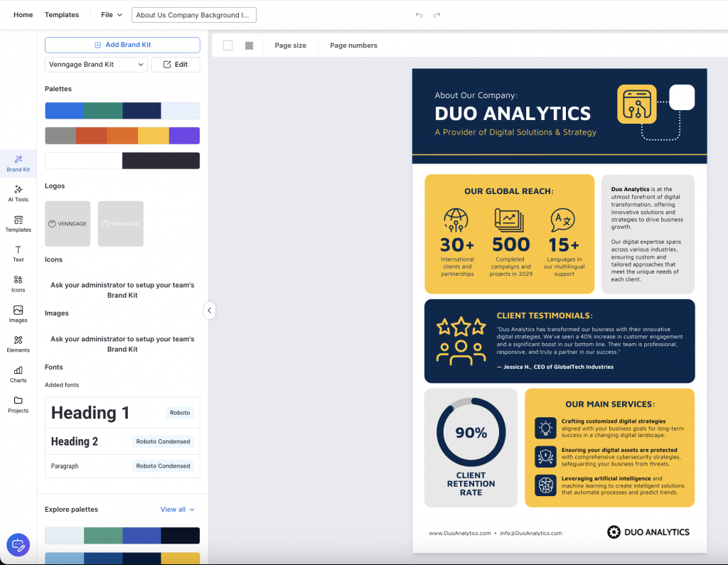The width and height of the screenshot is (728, 565).
Task: Apply the orange and purple palette
Action: coord(122,136)
